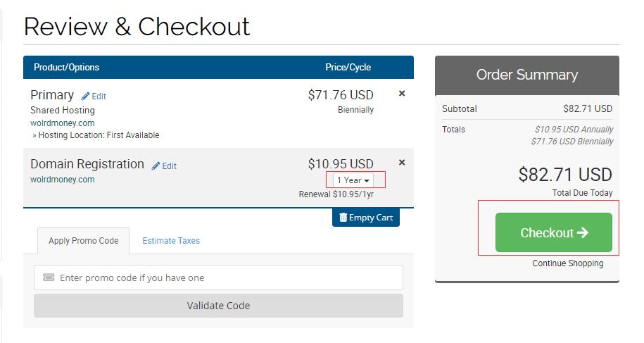Click the Order Summary heading
The width and height of the screenshot is (644, 343).
[x=527, y=75]
